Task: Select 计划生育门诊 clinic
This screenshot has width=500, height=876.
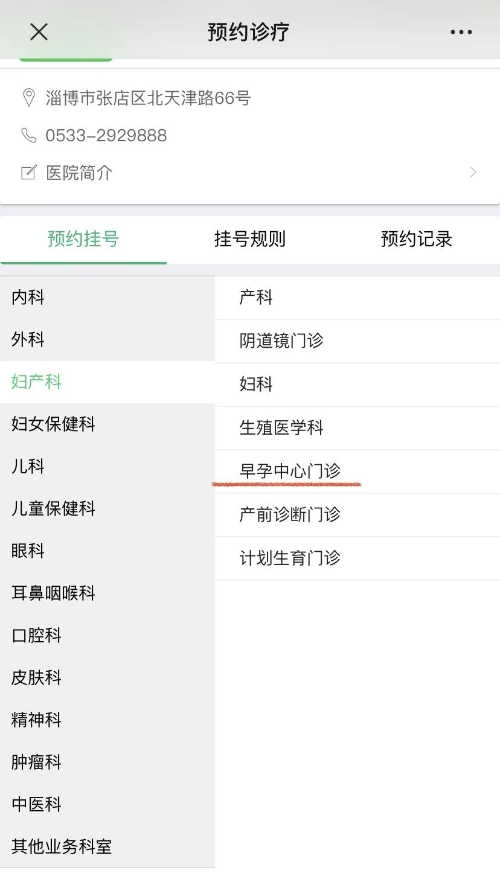Action: (x=358, y=558)
